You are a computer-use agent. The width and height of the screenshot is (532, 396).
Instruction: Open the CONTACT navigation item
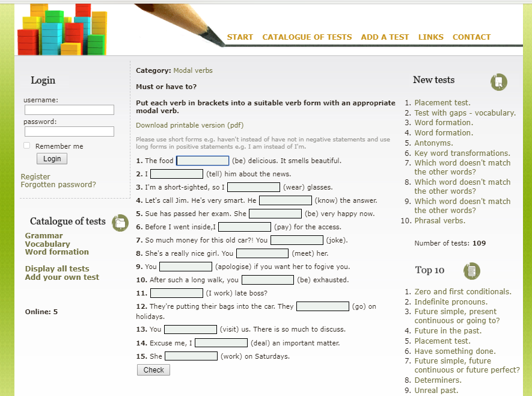[x=472, y=37]
